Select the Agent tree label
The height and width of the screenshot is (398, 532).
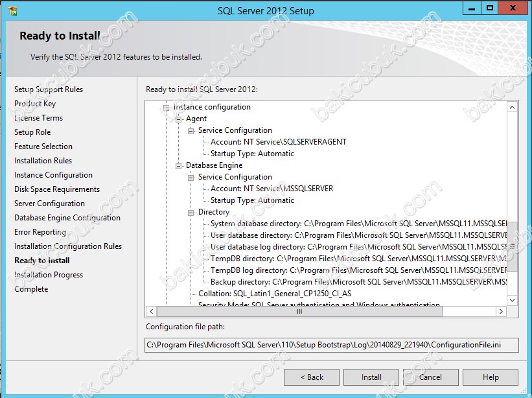coord(196,119)
